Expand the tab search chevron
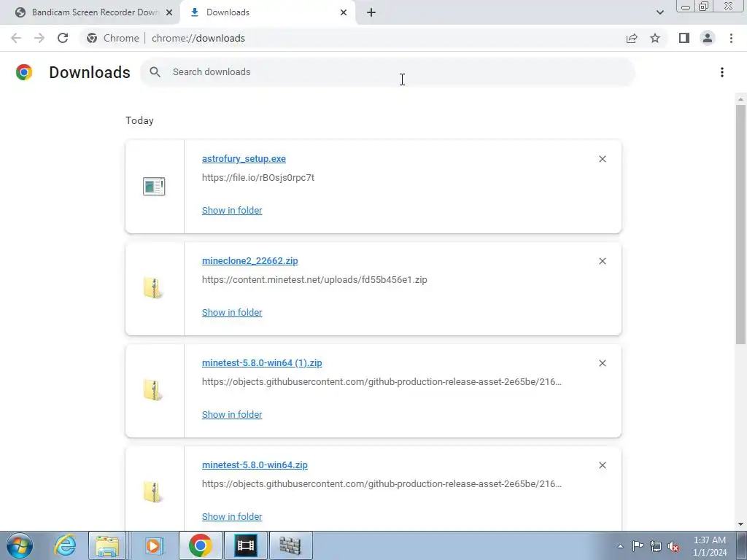747x560 pixels. (659, 12)
